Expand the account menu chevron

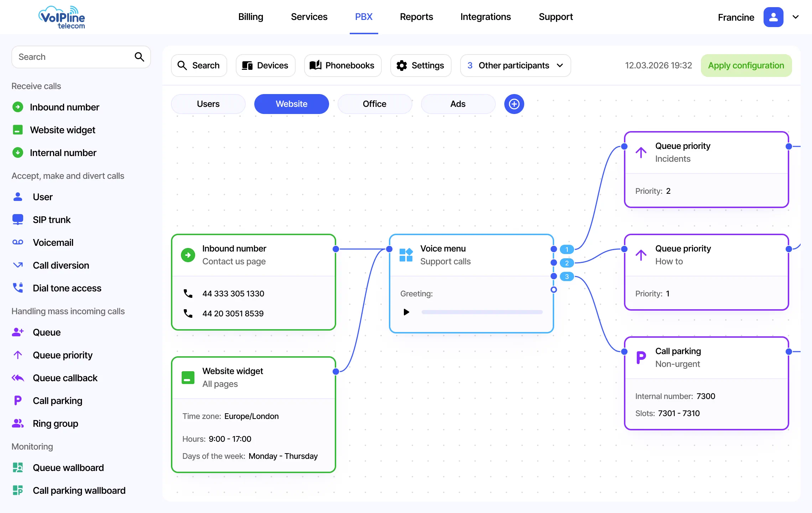point(796,17)
